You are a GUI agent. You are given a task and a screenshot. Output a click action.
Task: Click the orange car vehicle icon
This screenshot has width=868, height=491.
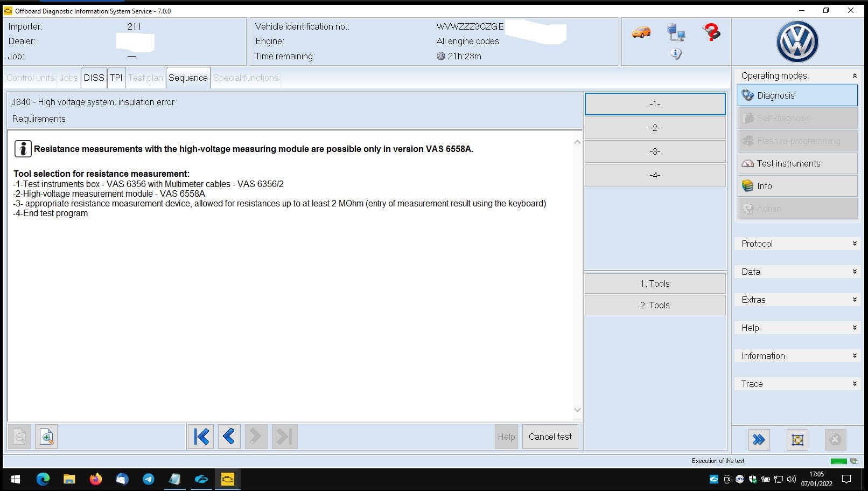click(641, 32)
